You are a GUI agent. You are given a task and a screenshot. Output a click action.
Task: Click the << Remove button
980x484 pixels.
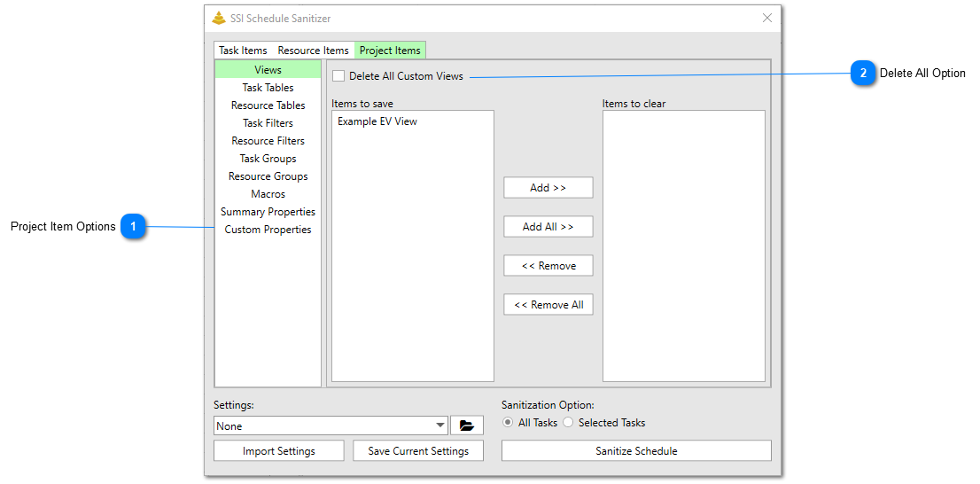coord(548,266)
